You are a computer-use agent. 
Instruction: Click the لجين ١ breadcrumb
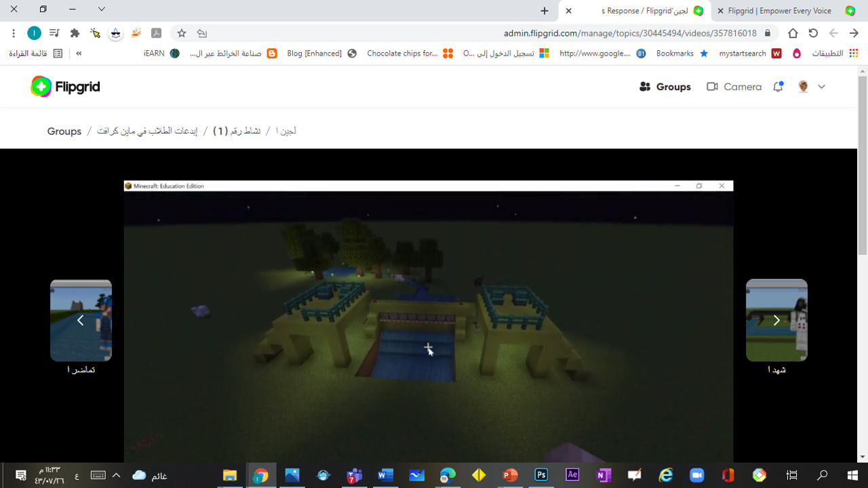point(285,131)
